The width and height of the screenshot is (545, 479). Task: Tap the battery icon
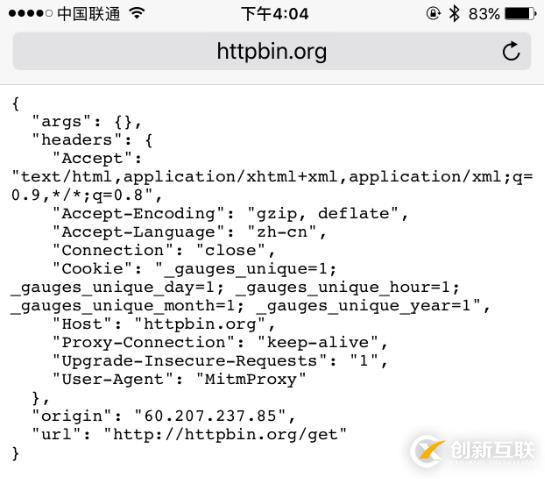tap(520, 14)
